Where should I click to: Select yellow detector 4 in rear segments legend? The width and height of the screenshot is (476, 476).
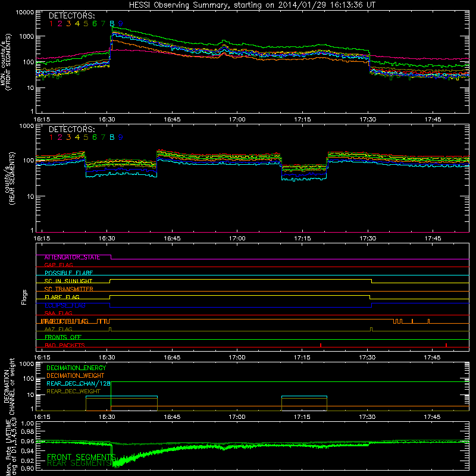click(x=77, y=137)
